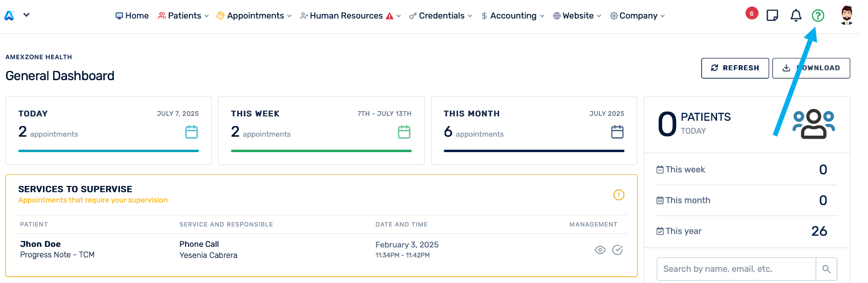Expand the dropdown next to the logo

(x=27, y=15)
